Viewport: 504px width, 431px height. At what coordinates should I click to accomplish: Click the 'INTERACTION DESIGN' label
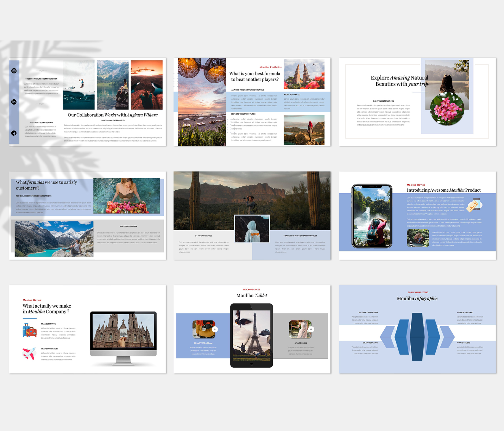(x=368, y=312)
